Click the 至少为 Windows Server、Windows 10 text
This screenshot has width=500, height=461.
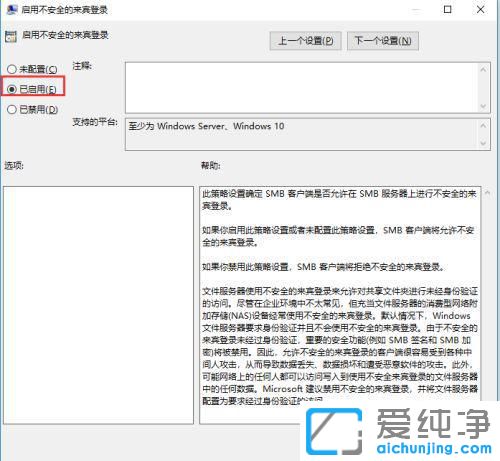pyautogui.click(x=206, y=126)
